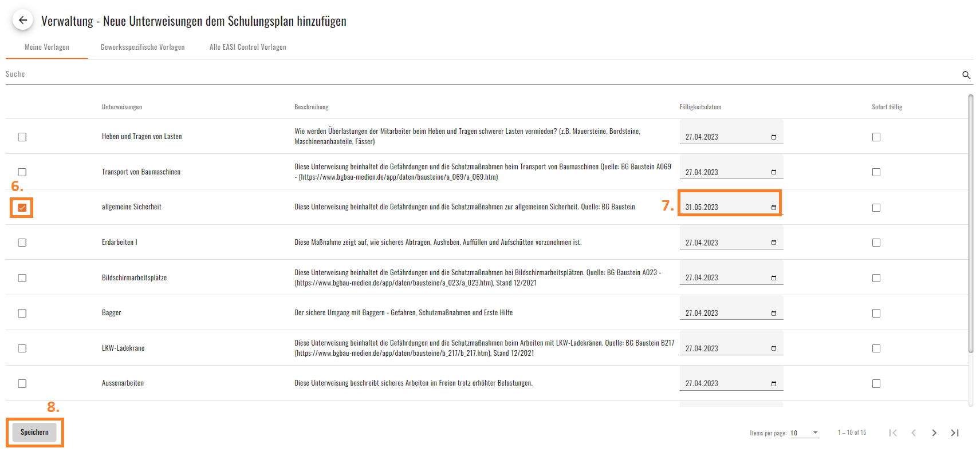Open the Items per page dropdown
980x456 pixels.
pos(805,433)
